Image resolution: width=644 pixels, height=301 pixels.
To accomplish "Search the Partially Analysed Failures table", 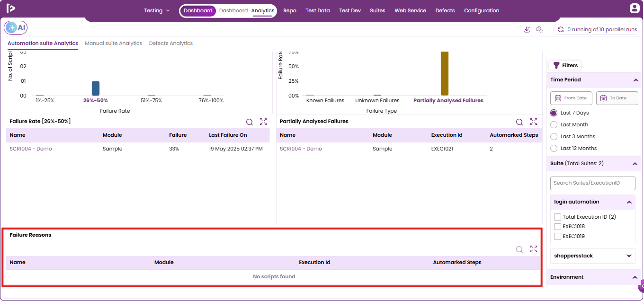I will point(519,122).
